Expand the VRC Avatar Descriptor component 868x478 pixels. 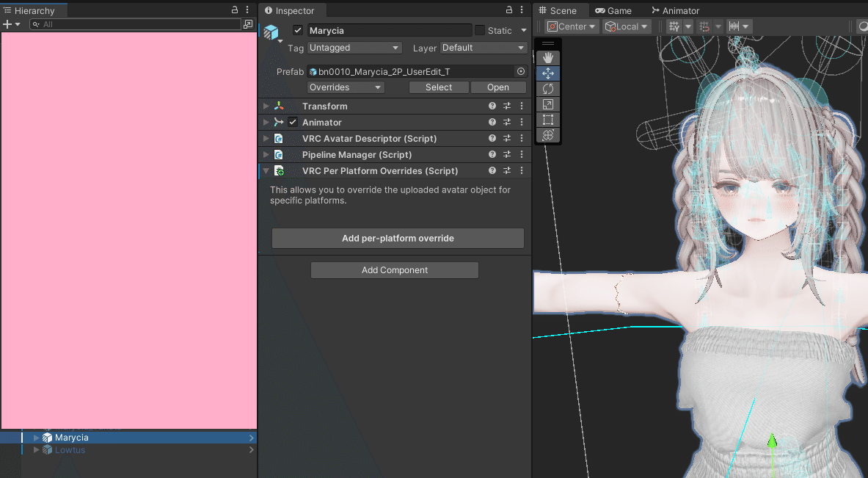(x=265, y=138)
